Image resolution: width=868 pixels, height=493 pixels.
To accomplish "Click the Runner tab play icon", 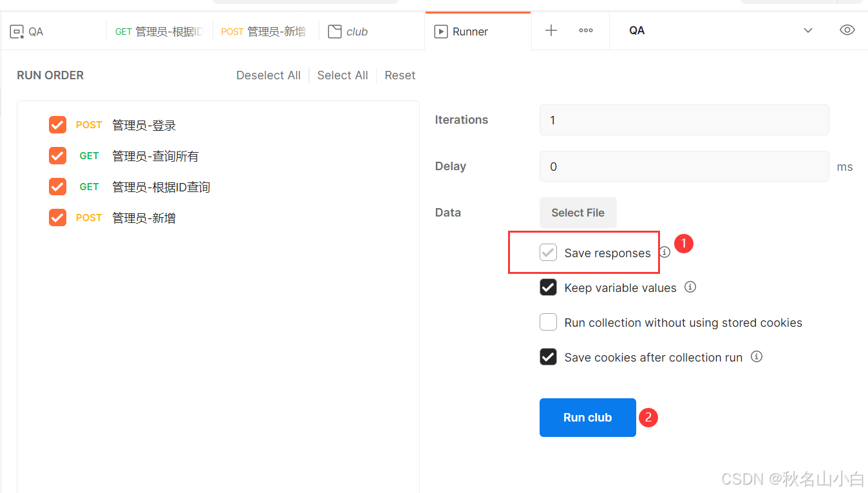I will (441, 32).
